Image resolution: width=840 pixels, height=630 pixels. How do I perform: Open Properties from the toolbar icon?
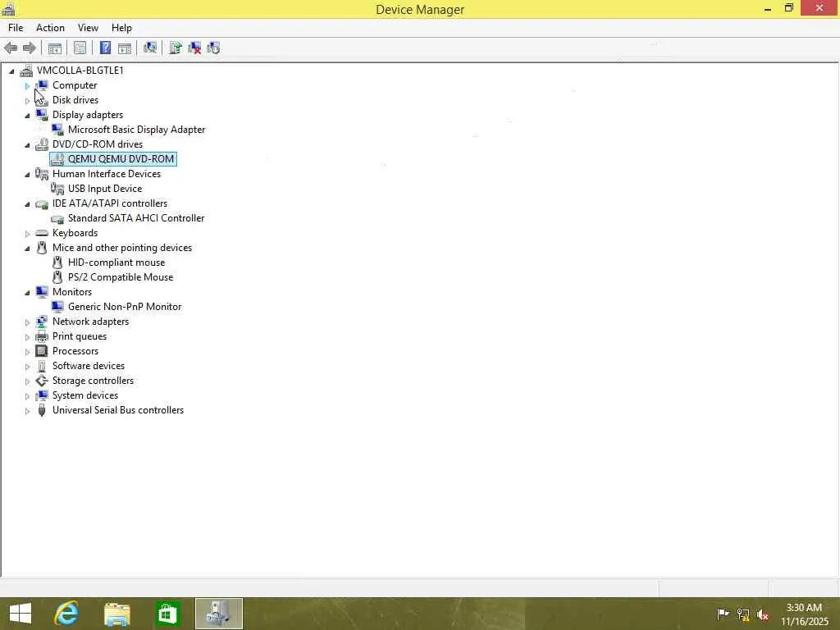pos(80,48)
